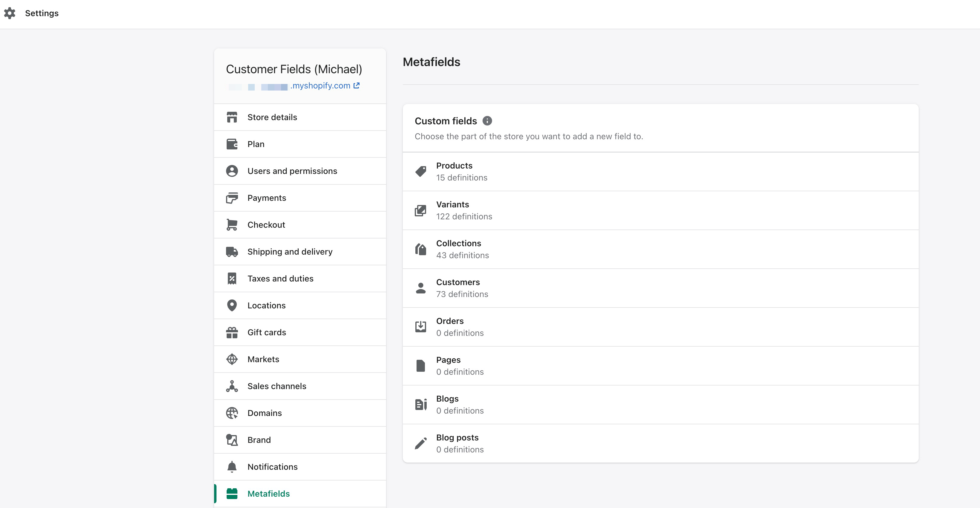Open Taxes and duties settings
Image resolution: width=980 pixels, height=508 pixels.
click(300, 279)
